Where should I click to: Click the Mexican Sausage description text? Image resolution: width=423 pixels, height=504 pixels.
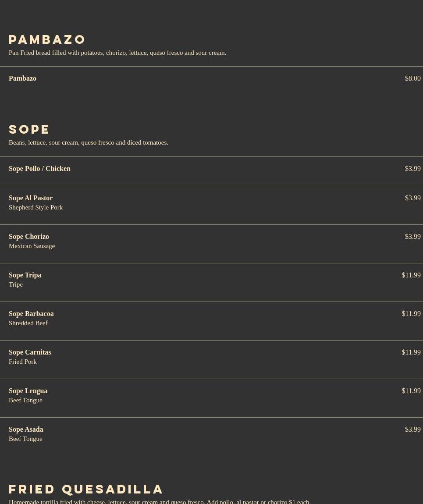32,246
